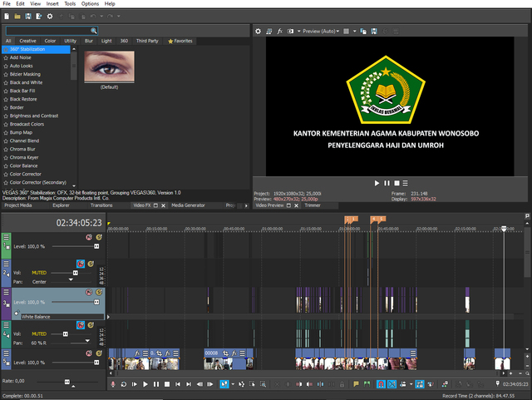Create a new project with the New icon
This screenshot has height=400, width=532.
click(7, 16)
